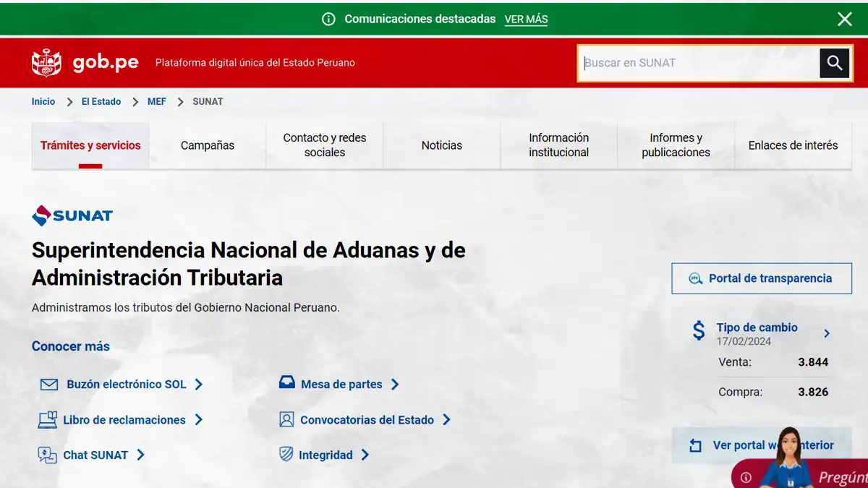
Task: Expand the Tipo de cambio chevron
Action: (x=827, y=333)
